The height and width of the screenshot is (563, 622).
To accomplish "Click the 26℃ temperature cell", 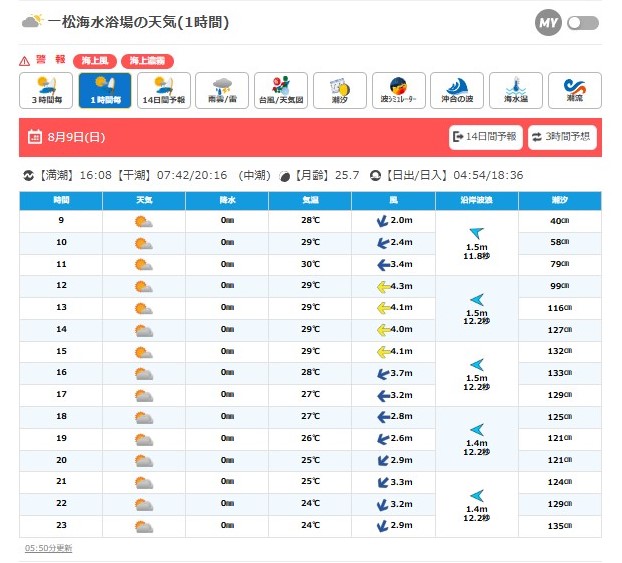I will tap(310, 438).
